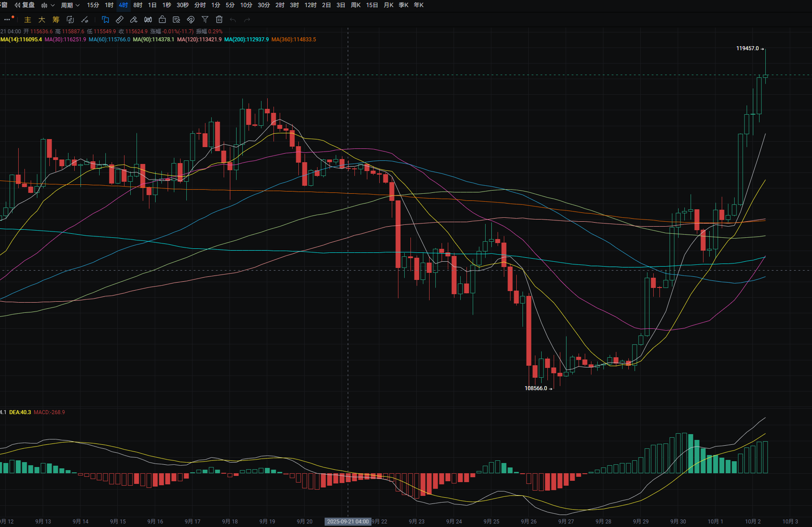Click the trash delete drawings icon
The width and height of the screenshot is (812, 527).
[219, 20]
